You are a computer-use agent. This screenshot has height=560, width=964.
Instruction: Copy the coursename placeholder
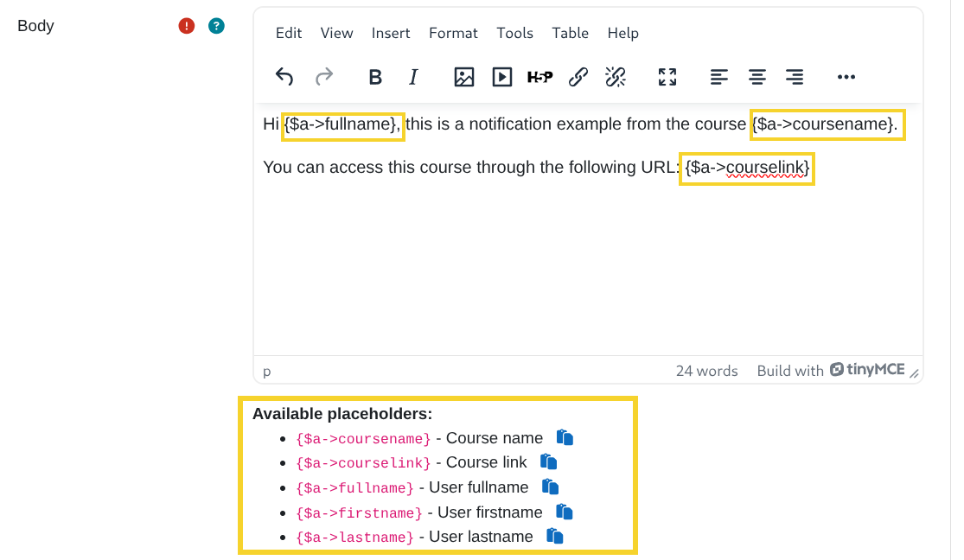[x=565, y=437]
